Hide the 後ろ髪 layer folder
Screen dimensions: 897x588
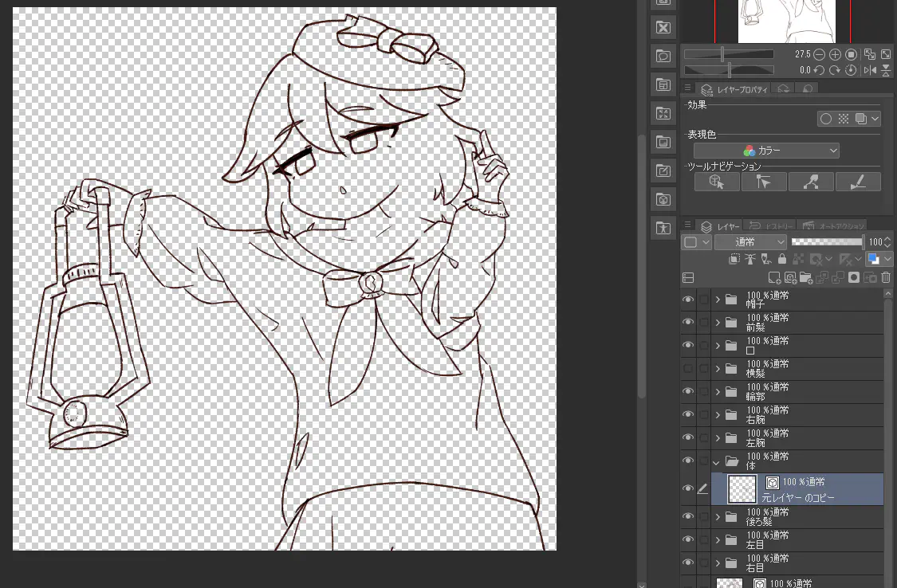coord(687,516)
